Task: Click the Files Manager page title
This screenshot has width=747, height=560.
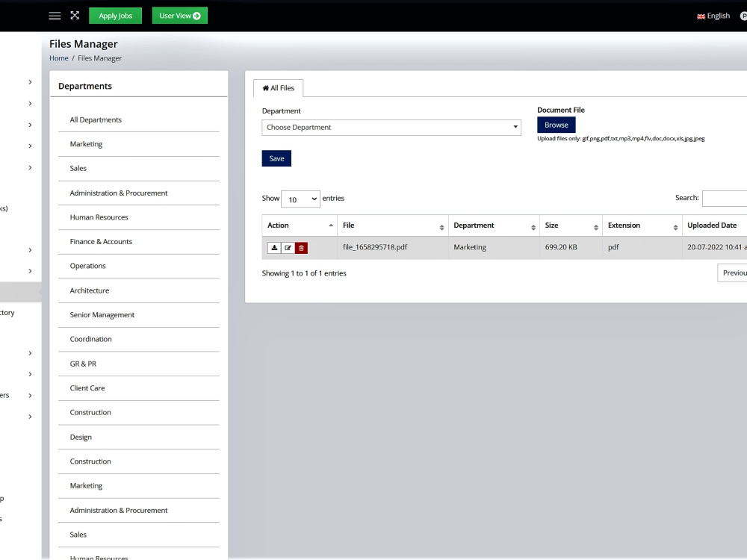Action: coord(84,44)
